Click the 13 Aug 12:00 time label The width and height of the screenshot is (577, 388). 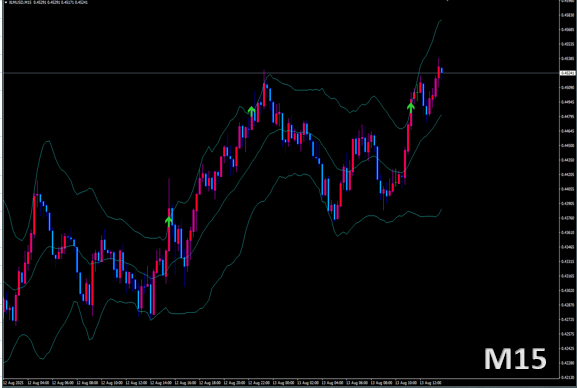(x=431, y=383)
